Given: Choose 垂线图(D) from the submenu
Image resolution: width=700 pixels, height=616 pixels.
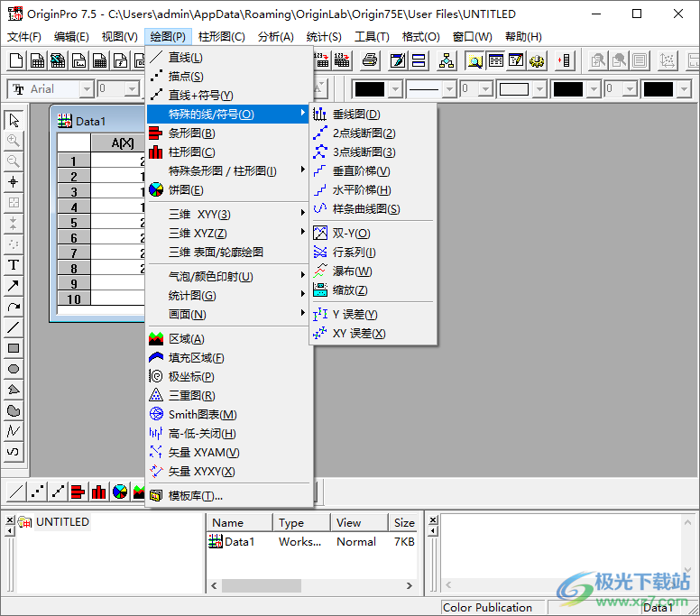Looking at the screenshot, I should coord(373,115).
